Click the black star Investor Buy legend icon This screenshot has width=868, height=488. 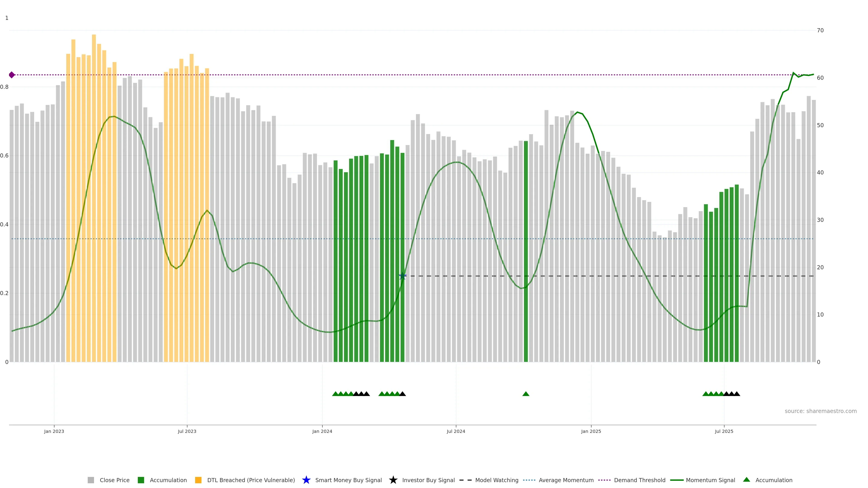click(393, 480)
